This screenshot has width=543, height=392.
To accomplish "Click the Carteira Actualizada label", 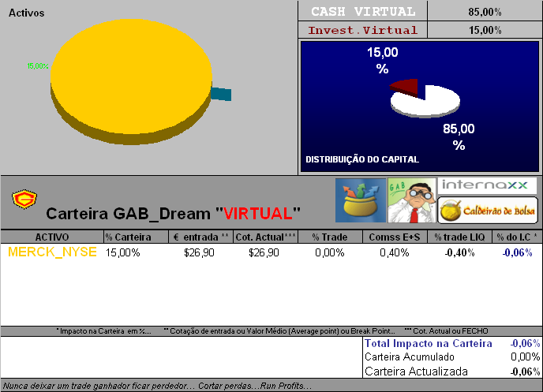I will point(416,371).
